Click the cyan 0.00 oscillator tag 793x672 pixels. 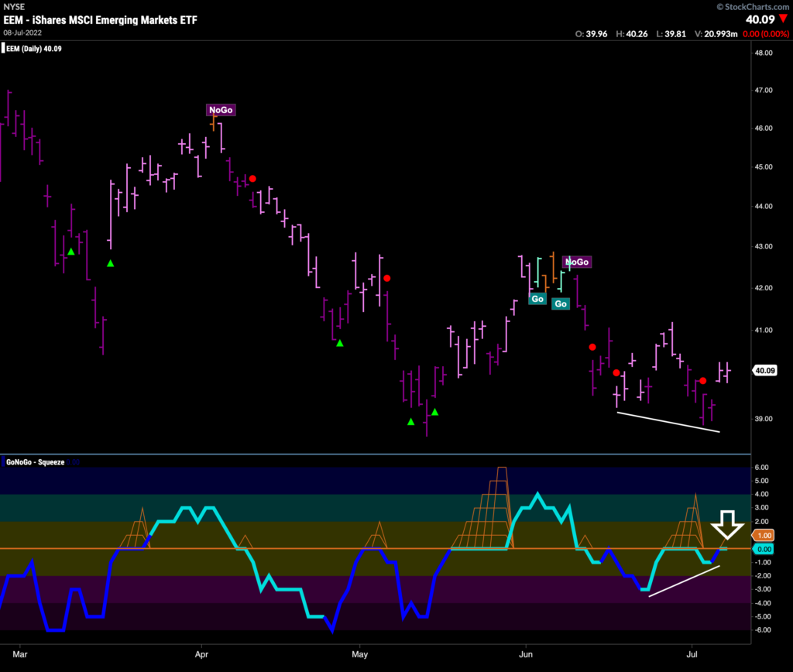click(764, 549)
